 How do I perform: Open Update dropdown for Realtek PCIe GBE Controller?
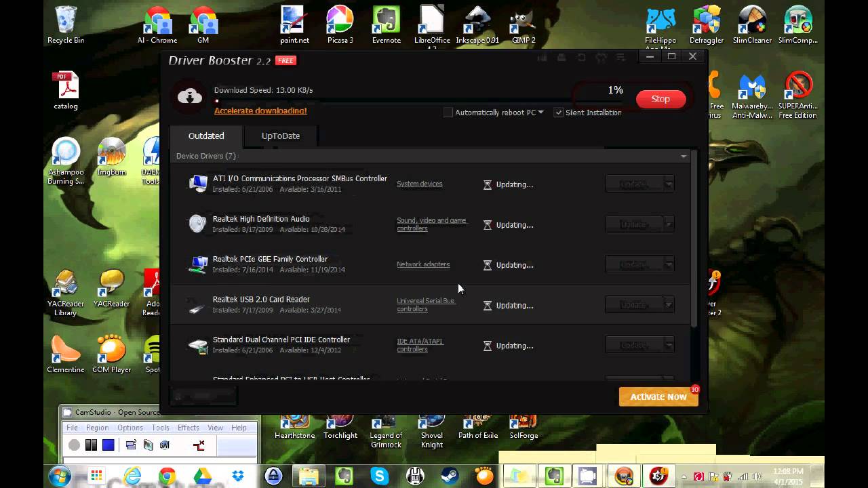coord(669,265)
